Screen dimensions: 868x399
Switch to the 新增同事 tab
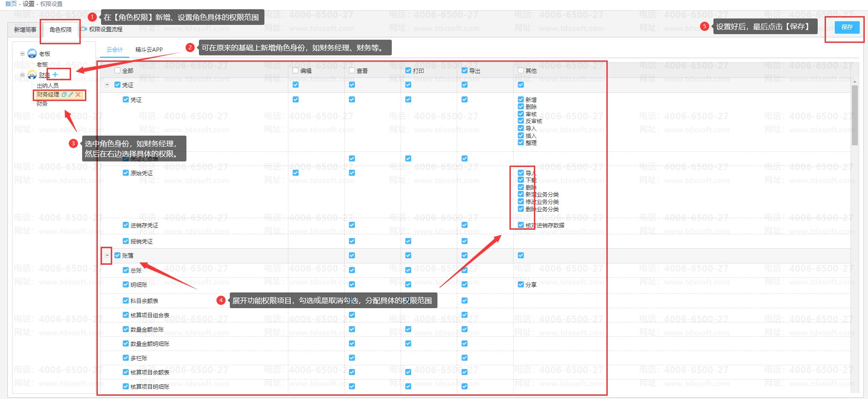(25, 30)
